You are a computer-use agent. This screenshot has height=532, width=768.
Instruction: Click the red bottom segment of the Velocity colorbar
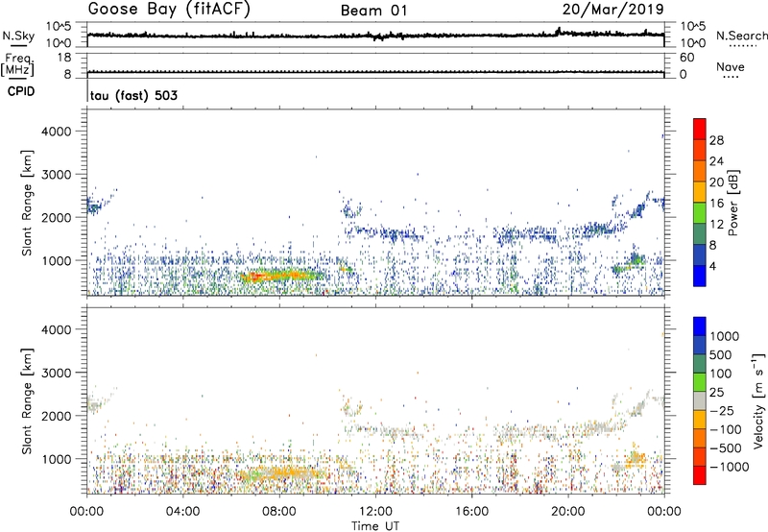coord(700,475)
